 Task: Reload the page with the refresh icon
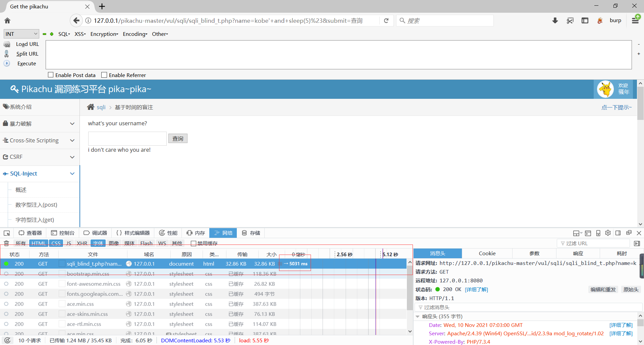tap(386, 20)
